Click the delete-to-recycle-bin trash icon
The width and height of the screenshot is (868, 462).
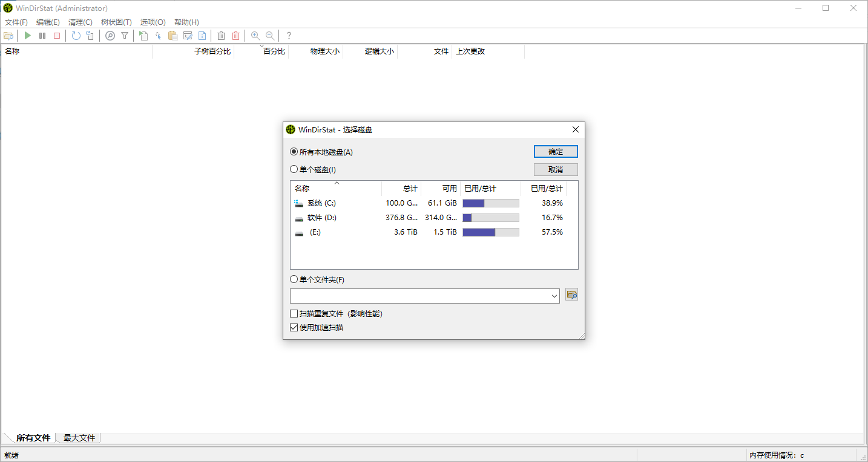click(x=221, y=35)
